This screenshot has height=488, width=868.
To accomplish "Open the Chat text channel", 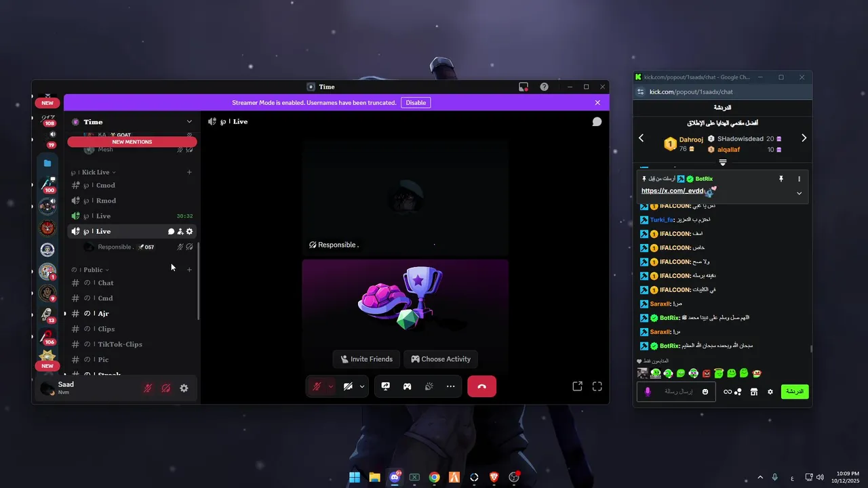I will pyautogui.click(x=132, y=283).
